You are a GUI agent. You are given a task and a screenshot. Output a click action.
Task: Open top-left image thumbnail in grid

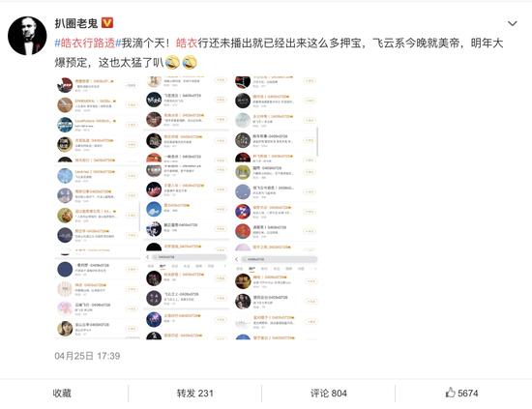click(x=98, y=119)
